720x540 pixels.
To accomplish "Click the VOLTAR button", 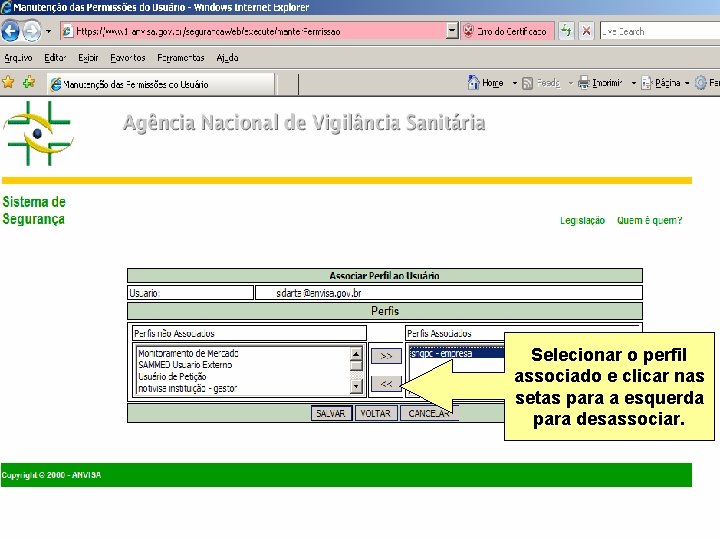I will pyautogui.click(x=376, y=413).
